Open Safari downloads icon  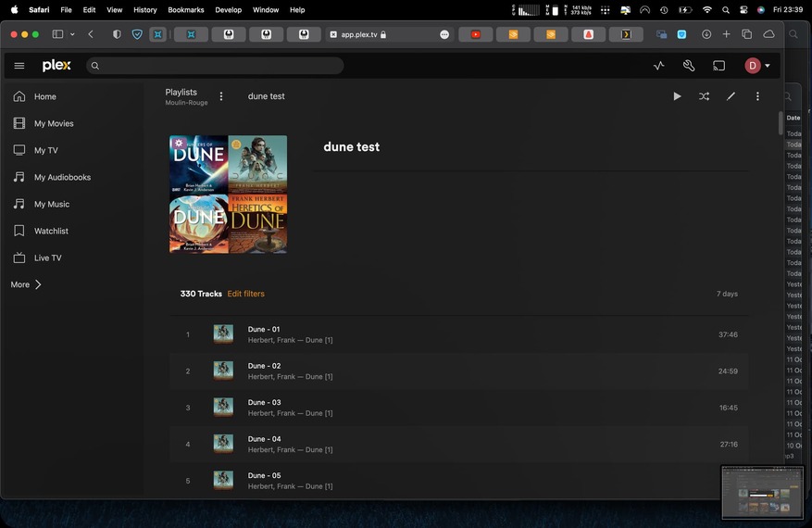pos(706,34)
